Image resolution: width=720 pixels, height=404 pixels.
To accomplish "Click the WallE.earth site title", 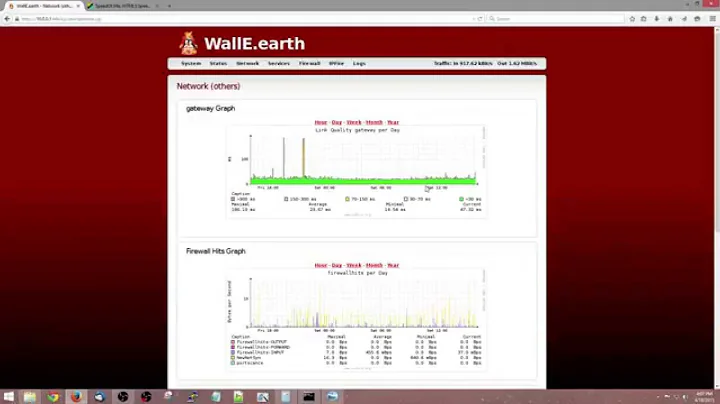I will pos(254,44).
